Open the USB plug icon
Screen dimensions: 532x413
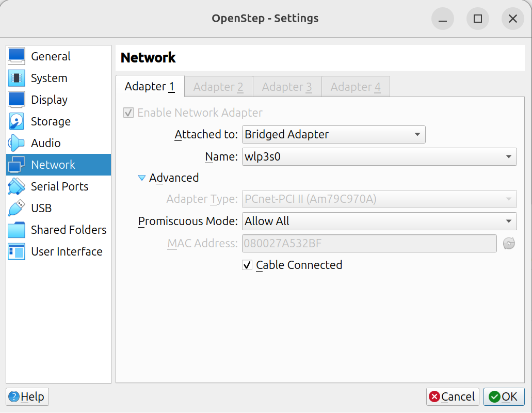click(17, 208)
